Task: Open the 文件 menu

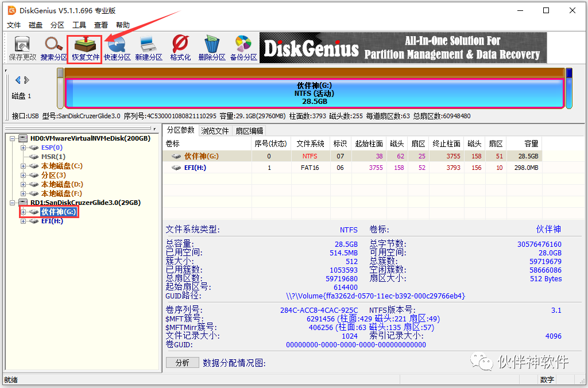Action: tap(14, 25)
